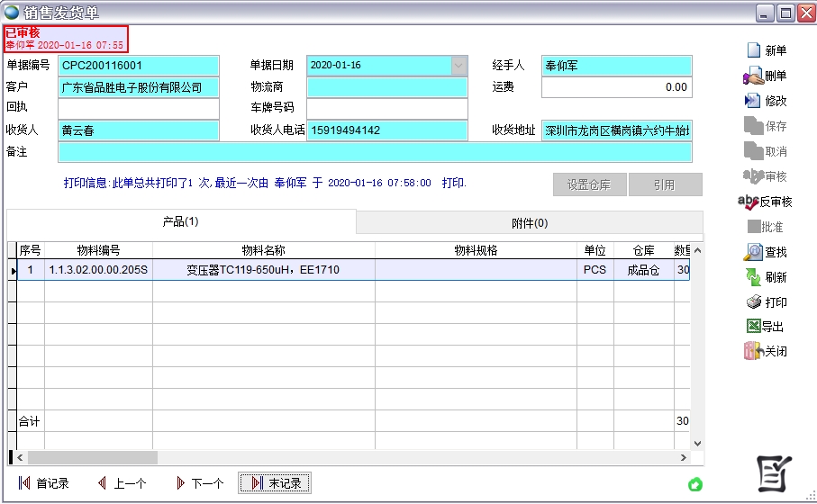Click the 备注 remarks input field
Image resolution: width=817 pixels, height=504 pixels.
pyautogui.click(x=374, y=152)
